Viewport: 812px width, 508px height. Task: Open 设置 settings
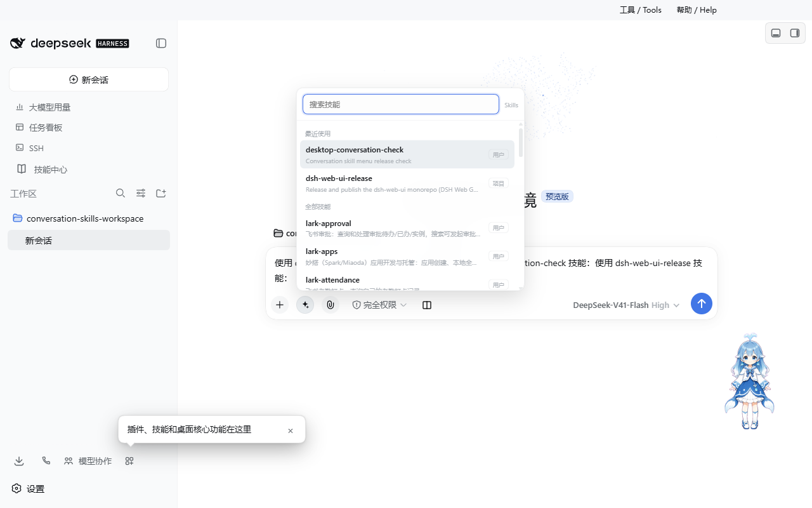point(29,489)
